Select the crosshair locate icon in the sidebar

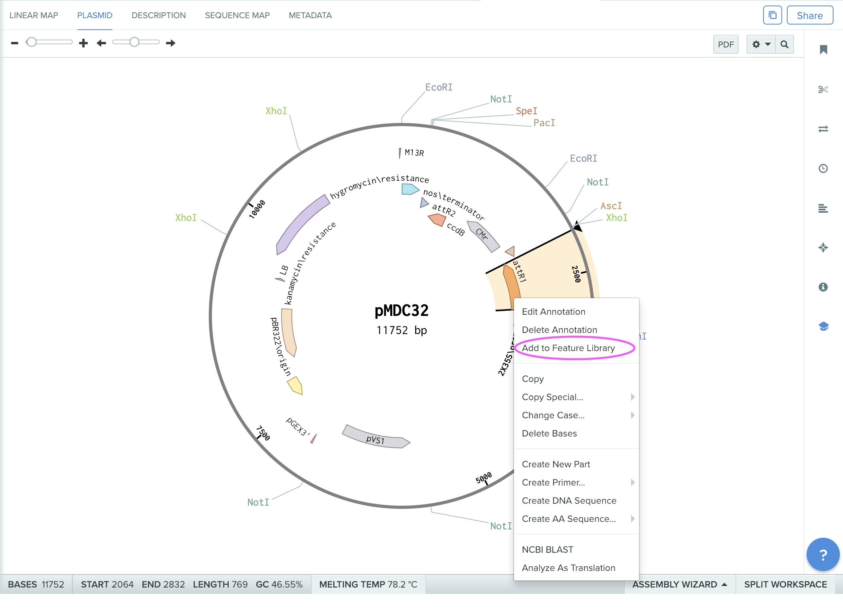823,248
